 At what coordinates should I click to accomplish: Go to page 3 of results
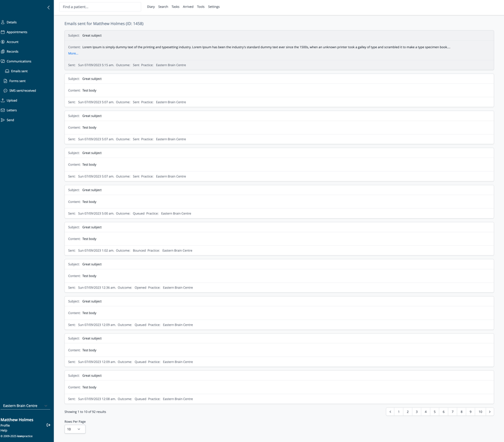[416, 412]
